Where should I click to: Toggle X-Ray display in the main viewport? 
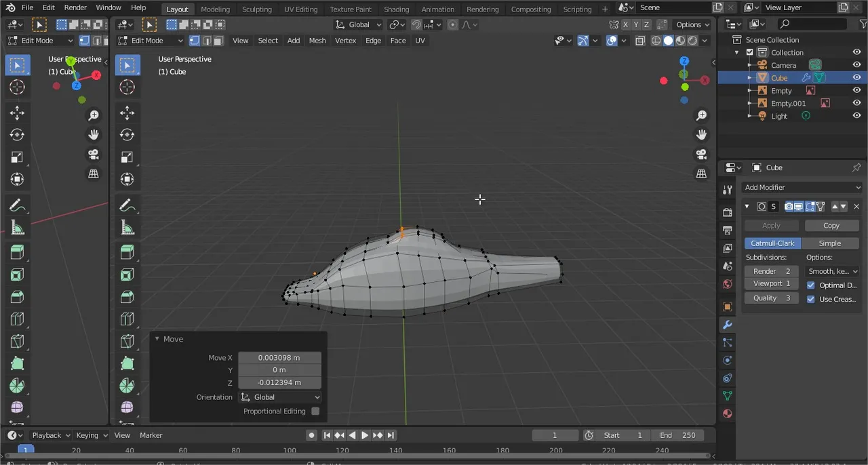tap(639, 41)
